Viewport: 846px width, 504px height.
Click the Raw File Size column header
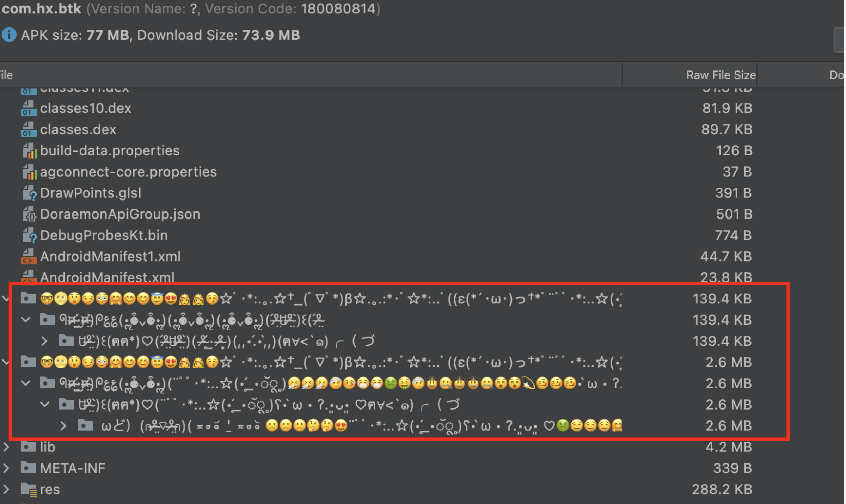(x=721, y=75)
